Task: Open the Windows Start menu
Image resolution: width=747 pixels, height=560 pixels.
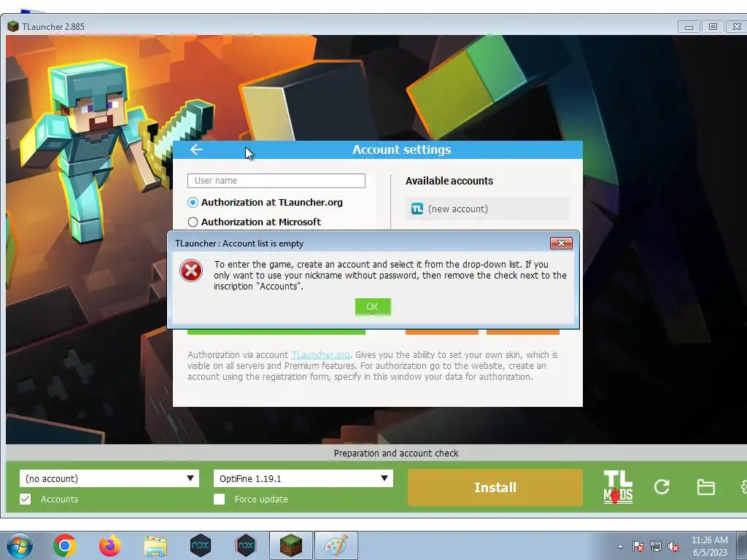Action: point(20,545)
